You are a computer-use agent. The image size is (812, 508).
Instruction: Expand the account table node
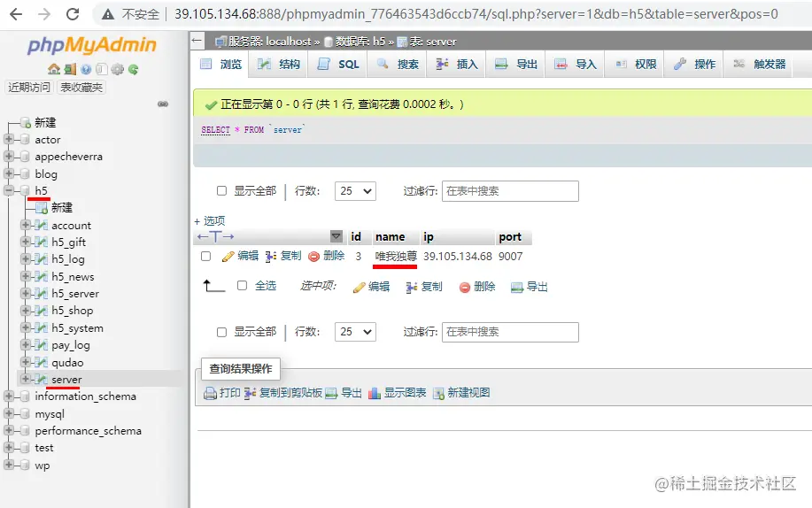point(26,225)
